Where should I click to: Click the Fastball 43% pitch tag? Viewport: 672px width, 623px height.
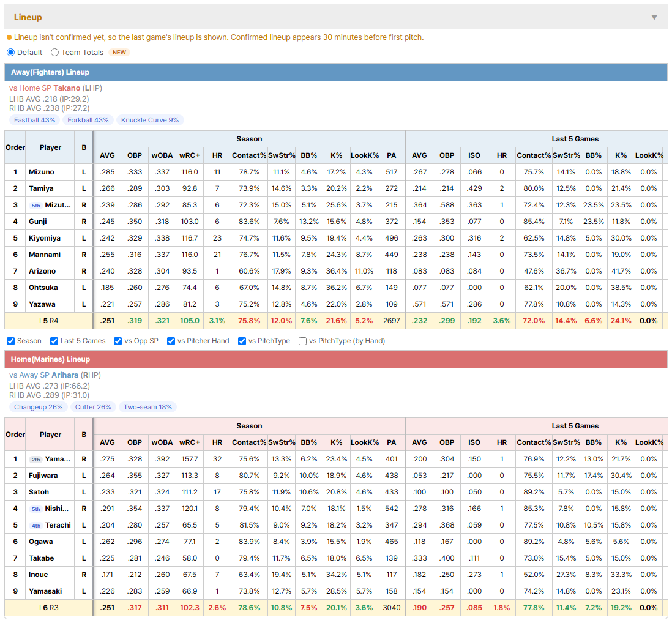click(x=35, y=120)
